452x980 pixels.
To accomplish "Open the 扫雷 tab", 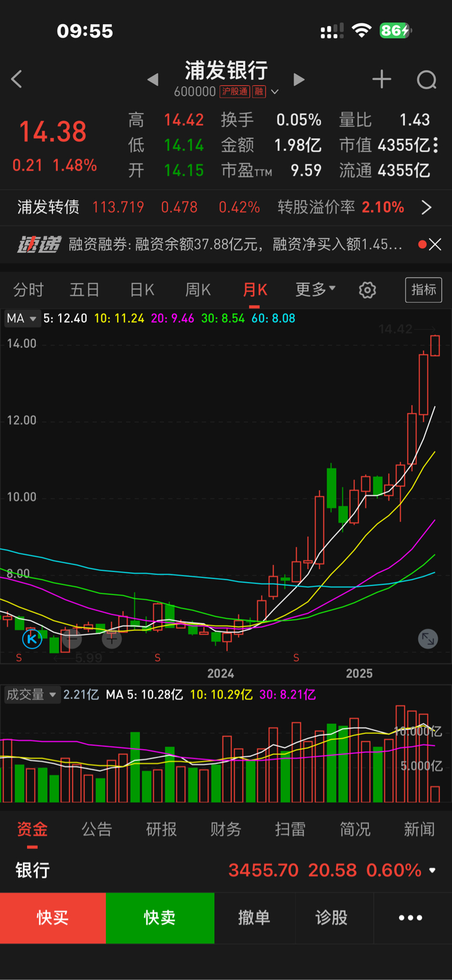I will coord(290,829).
